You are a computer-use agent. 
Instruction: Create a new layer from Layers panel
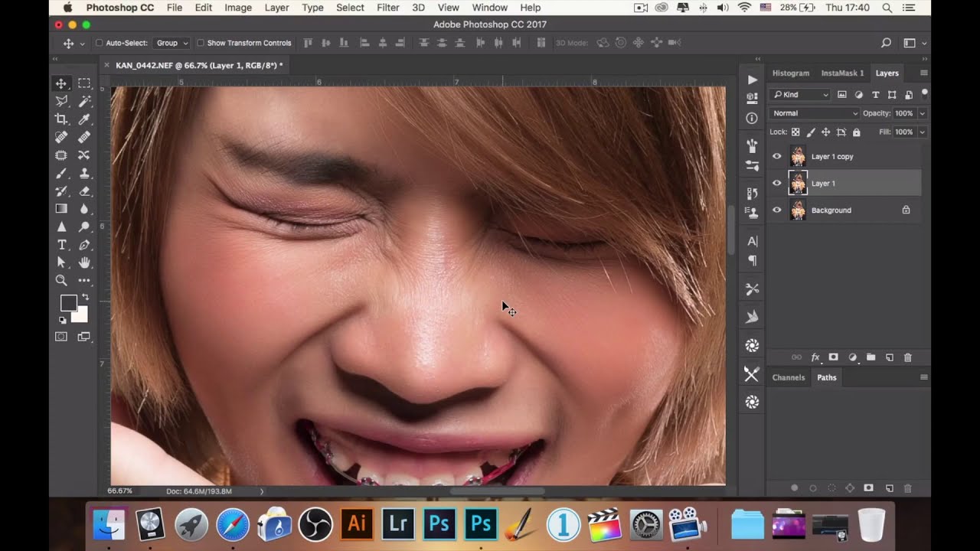(x=890, y=357)
